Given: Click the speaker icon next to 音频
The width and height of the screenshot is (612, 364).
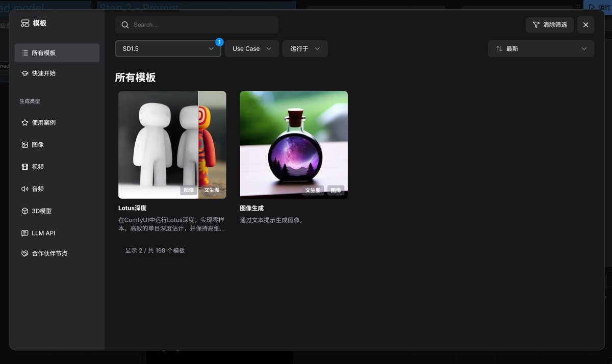Looking at the screenshot, I should coord(24,189).
